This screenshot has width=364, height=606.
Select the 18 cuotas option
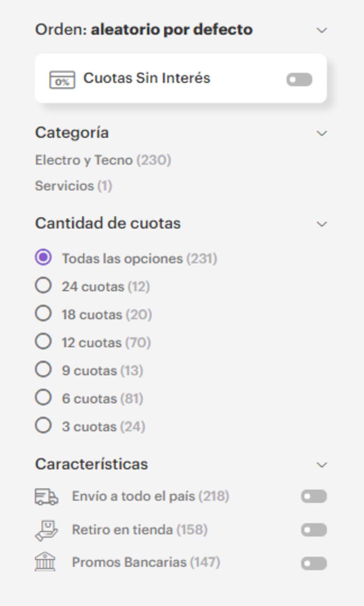point(44,313)
